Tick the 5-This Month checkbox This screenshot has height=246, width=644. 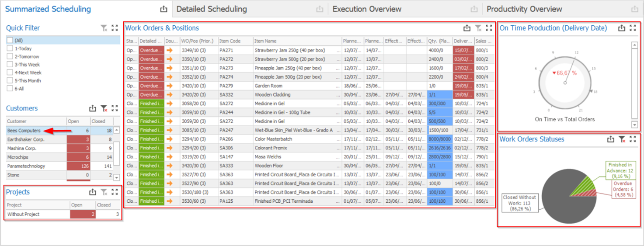[10, 80]
